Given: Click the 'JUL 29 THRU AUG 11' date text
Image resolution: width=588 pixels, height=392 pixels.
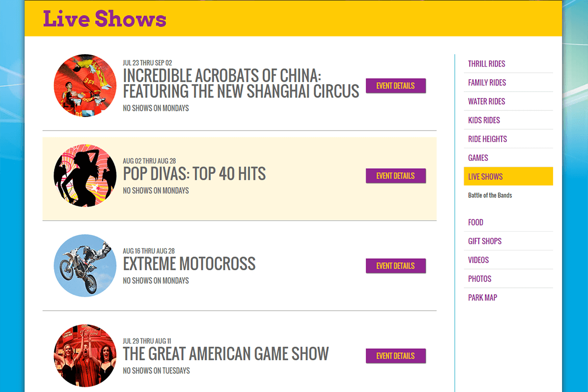Looking at the screenshot, I should [x=147, y=340].
